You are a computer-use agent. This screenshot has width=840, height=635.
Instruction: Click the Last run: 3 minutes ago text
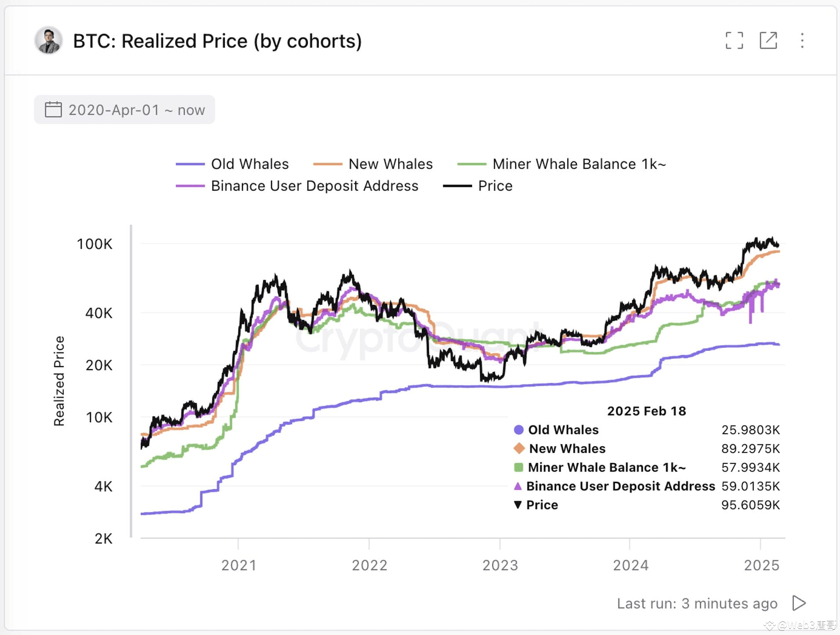point(697,603)
